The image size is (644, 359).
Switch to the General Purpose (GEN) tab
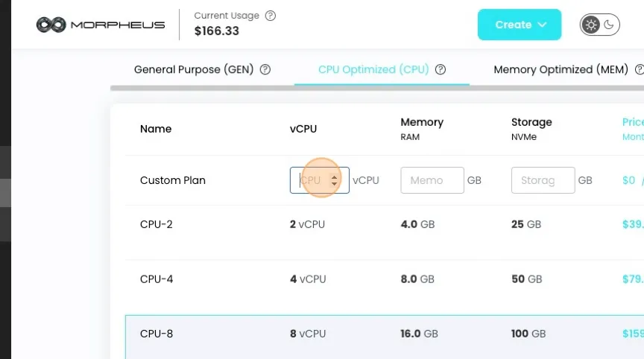(x=194, y=69)
